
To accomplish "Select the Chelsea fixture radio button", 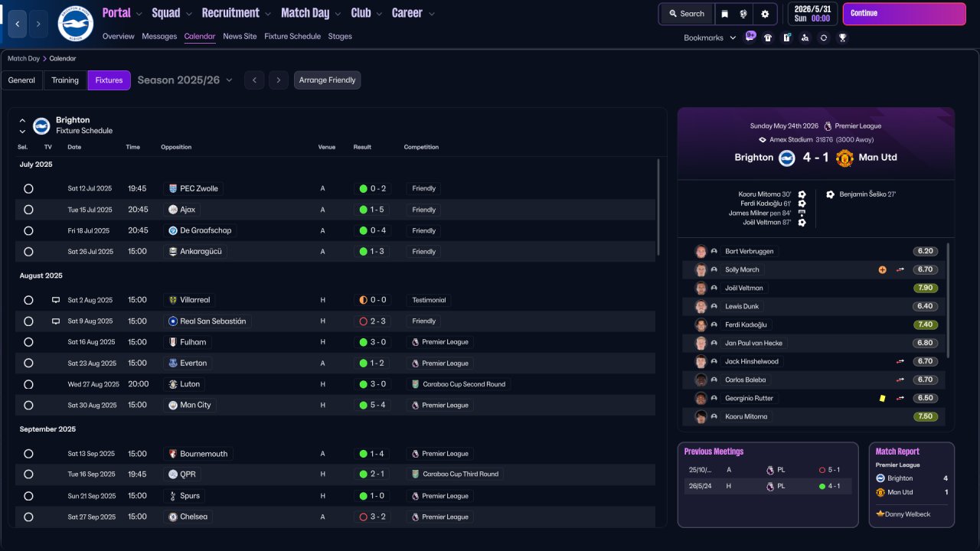I will 28,517.
